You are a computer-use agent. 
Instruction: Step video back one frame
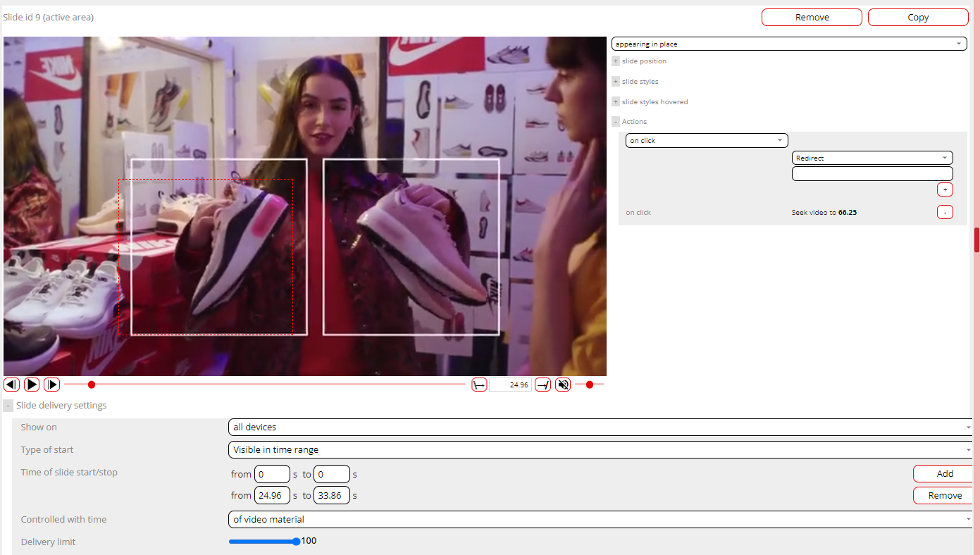[x=11, y=385]
